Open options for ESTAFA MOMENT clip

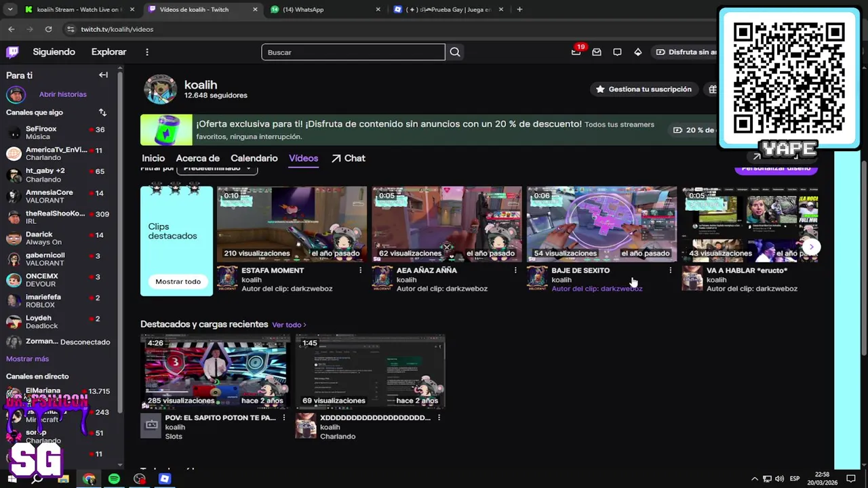tap(360, 270)
